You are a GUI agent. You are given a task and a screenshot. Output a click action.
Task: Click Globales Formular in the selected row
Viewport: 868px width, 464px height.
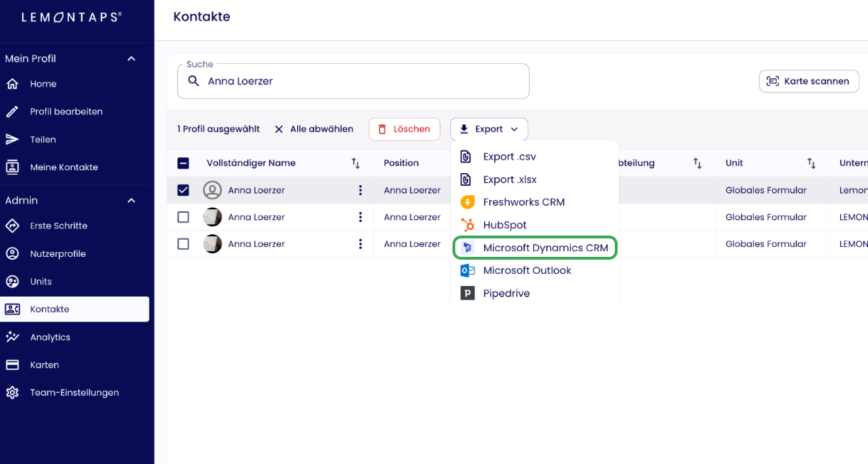(x=766, y=190)
